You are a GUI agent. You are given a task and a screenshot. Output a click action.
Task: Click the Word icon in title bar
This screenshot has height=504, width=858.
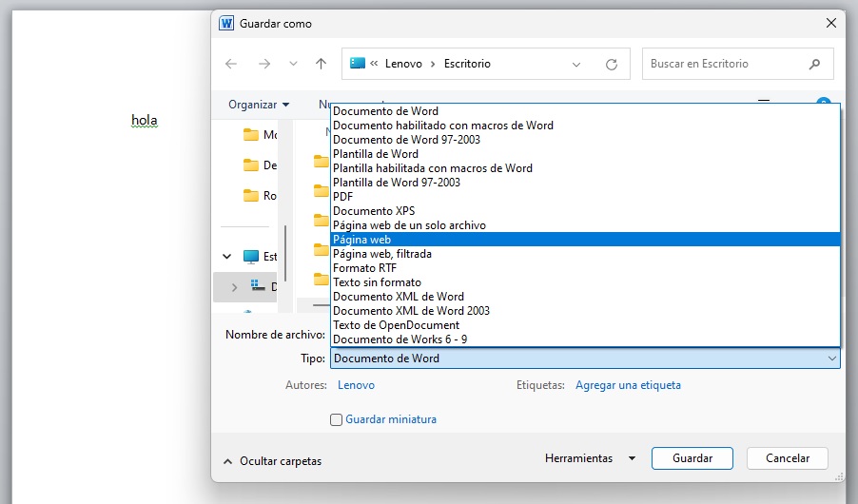[x=226, y=23]
